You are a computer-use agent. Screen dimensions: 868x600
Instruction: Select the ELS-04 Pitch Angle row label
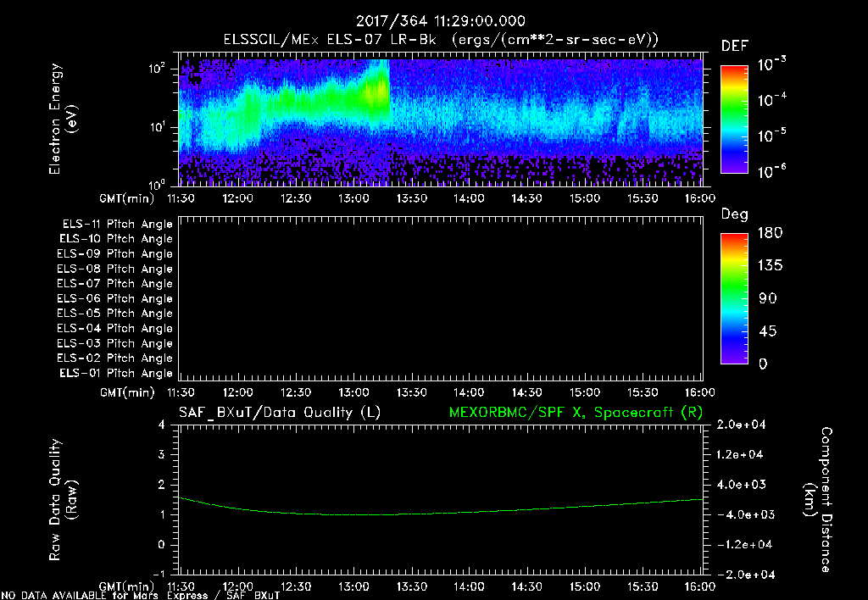pyautogui.click(x=115, y=328)
